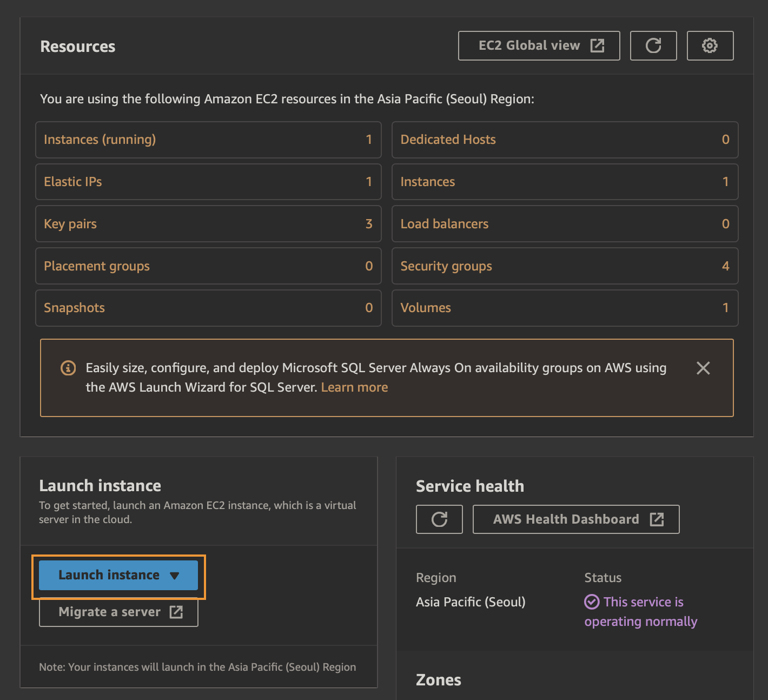Open Security groups resource
Image resolution: width=768 pixels, height=700 pixels.
pos(565,266)
